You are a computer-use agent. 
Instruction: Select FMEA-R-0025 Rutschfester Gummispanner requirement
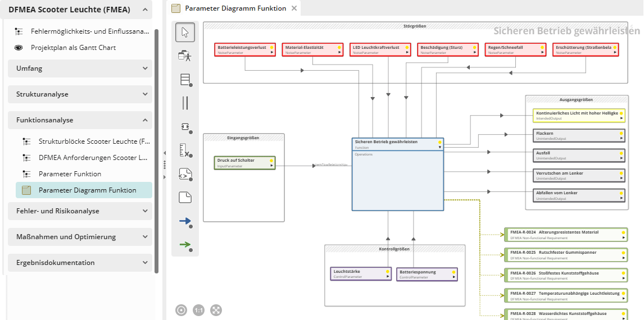566,255
